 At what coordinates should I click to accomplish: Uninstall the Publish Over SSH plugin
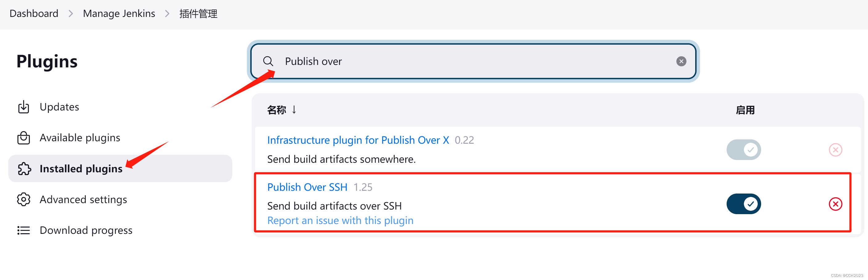[835, 204]
